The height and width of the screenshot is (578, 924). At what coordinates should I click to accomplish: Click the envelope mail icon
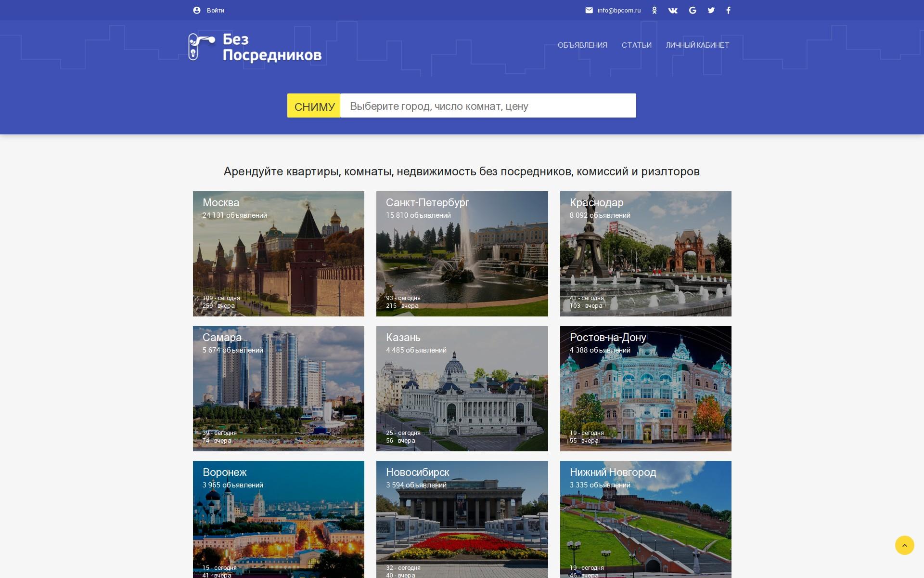point(589,10)
